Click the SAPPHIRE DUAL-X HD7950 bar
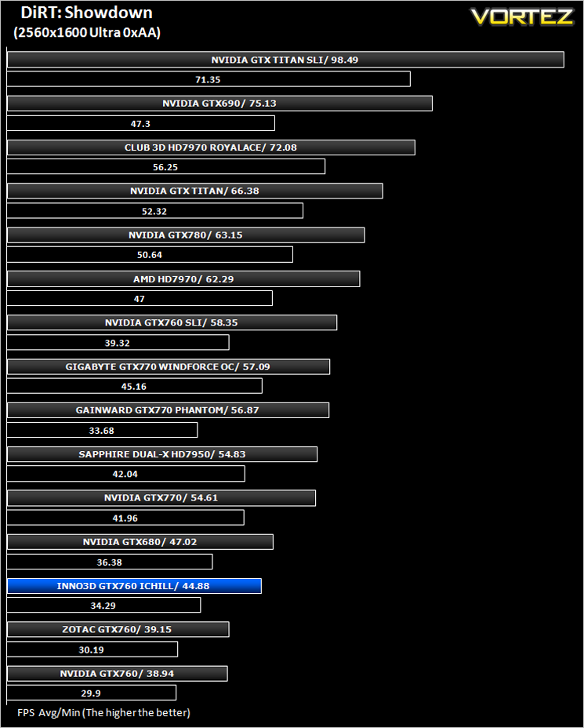584x728 pixels. click(x=162, y=454)
